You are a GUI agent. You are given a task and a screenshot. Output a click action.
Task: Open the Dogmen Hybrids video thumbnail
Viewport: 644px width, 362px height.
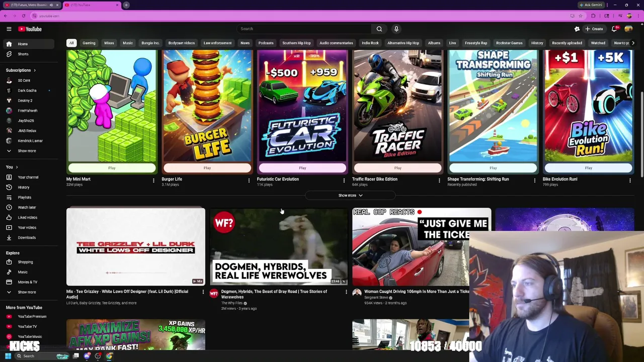pyautogui.click(x=279, y=247)
